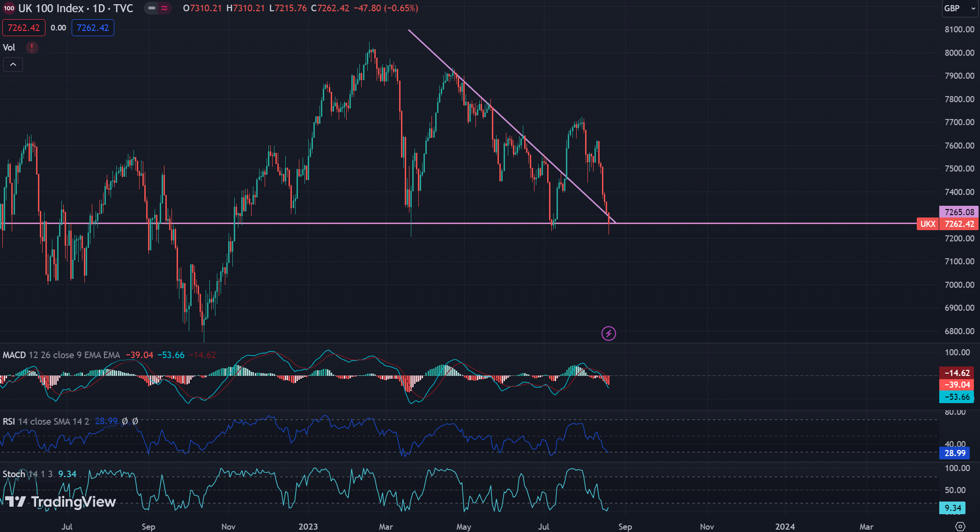Click the UKX label on the price axis
The image size is (980, 532).
point(928,224)
